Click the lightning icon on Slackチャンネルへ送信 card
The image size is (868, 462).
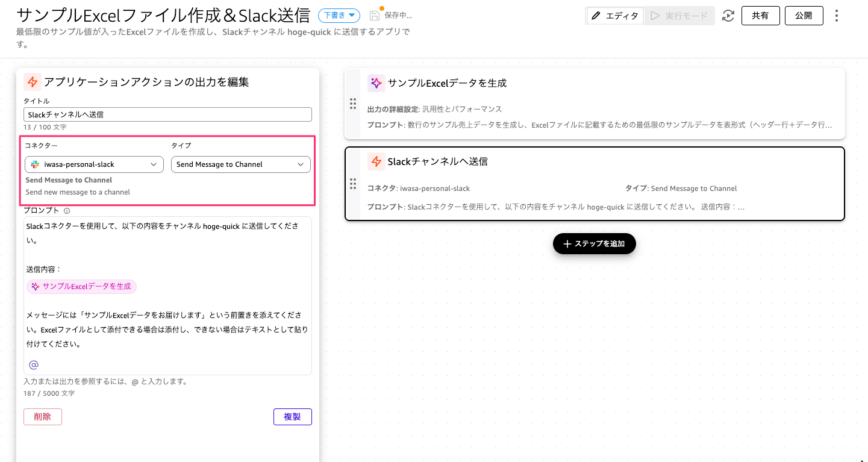[376, 161]
